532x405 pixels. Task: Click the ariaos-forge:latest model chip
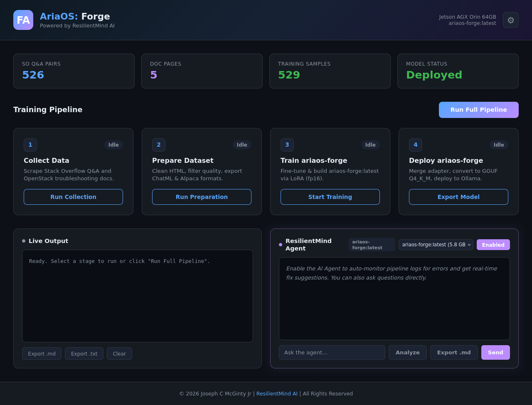tap(371, 245)
